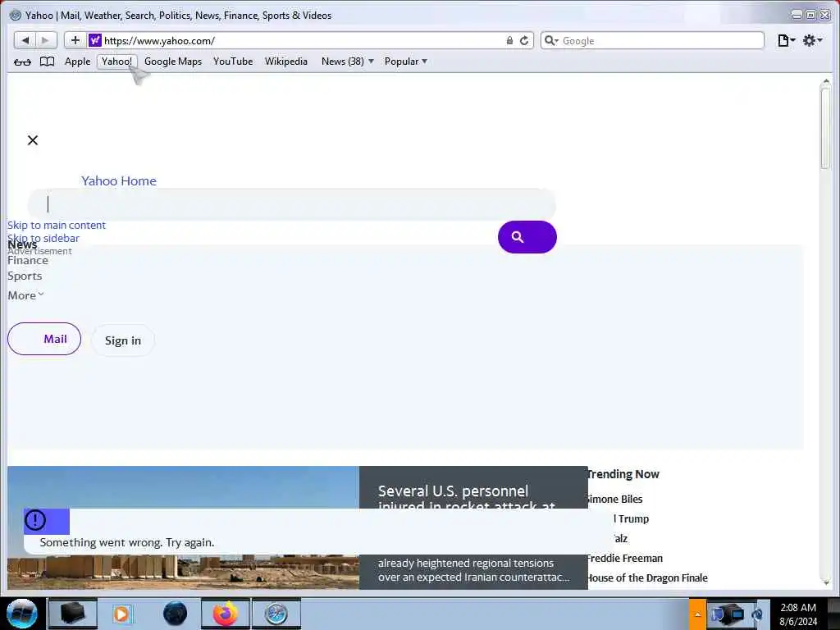
Task: Click Skip to sidebar link
Action: tap(43, 238)
